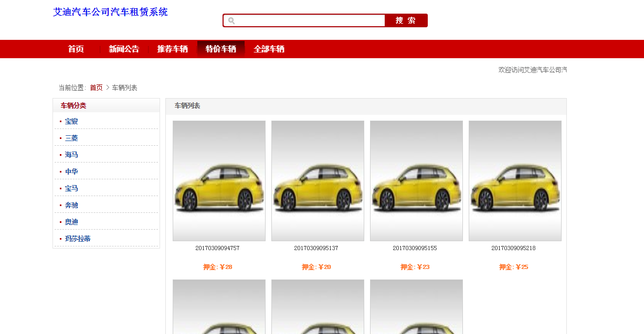Select 海马 vehicle category
Screen dimensions: 644x334
(71, 155)
